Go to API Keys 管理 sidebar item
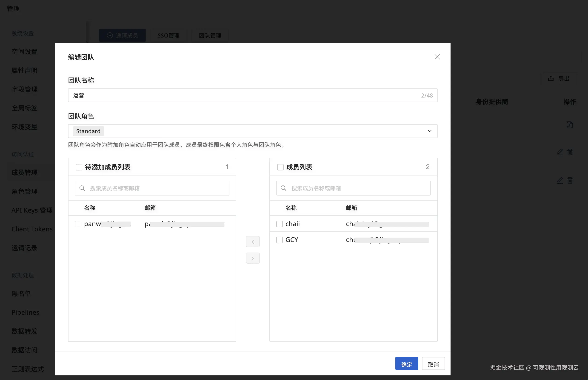 tap(32, 210)
